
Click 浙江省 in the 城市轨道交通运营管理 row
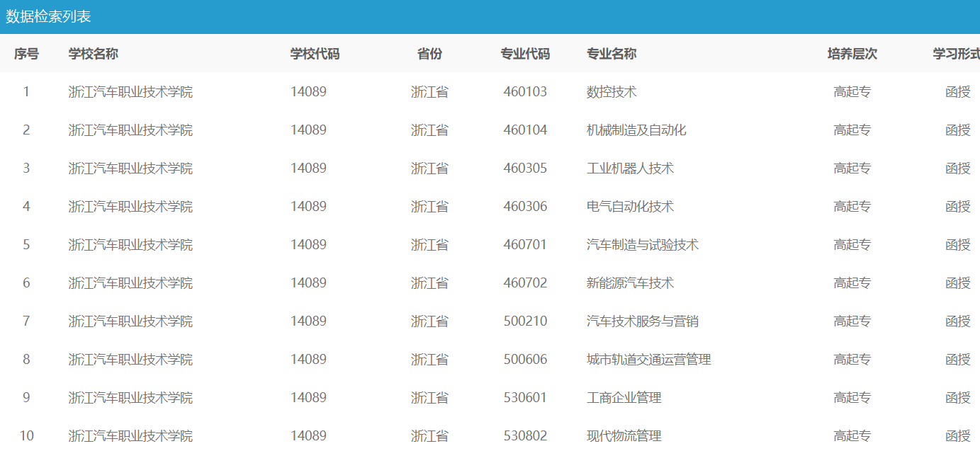click(x=429, y=360)
